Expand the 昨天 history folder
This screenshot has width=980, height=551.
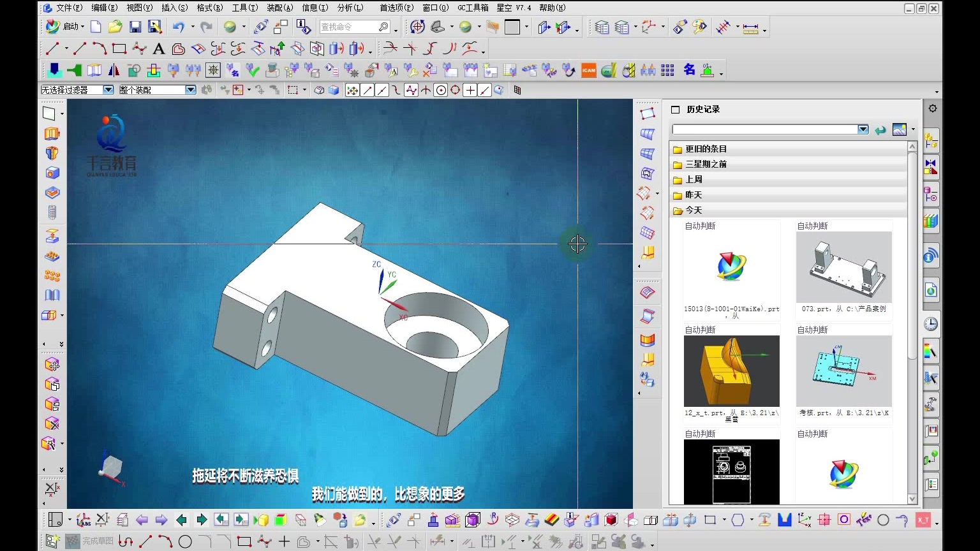coord(693,195)
